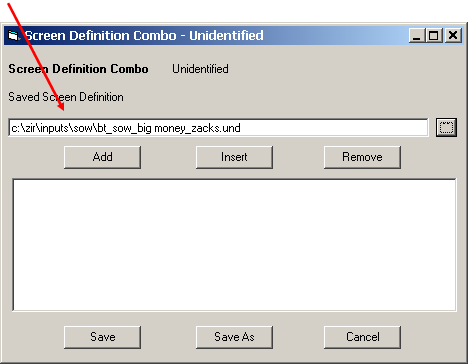Close the Screen Definition Combo dialog
The height and width of the screenshot is (364, 468).
tap(453, 35)
